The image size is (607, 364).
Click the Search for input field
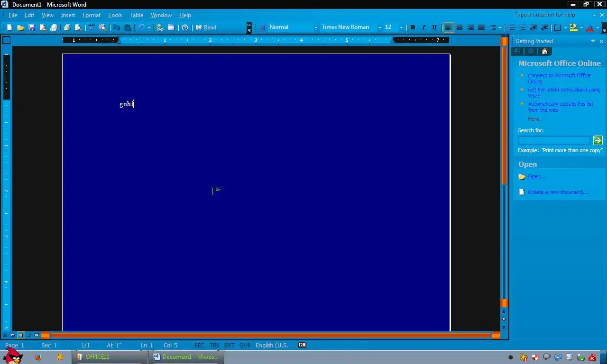(x=554, y=140)
